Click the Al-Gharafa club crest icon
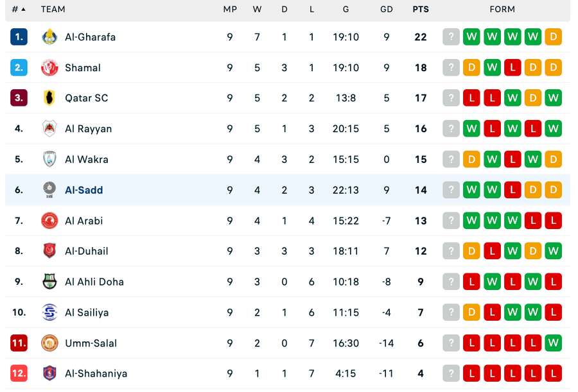 (49, 37)
